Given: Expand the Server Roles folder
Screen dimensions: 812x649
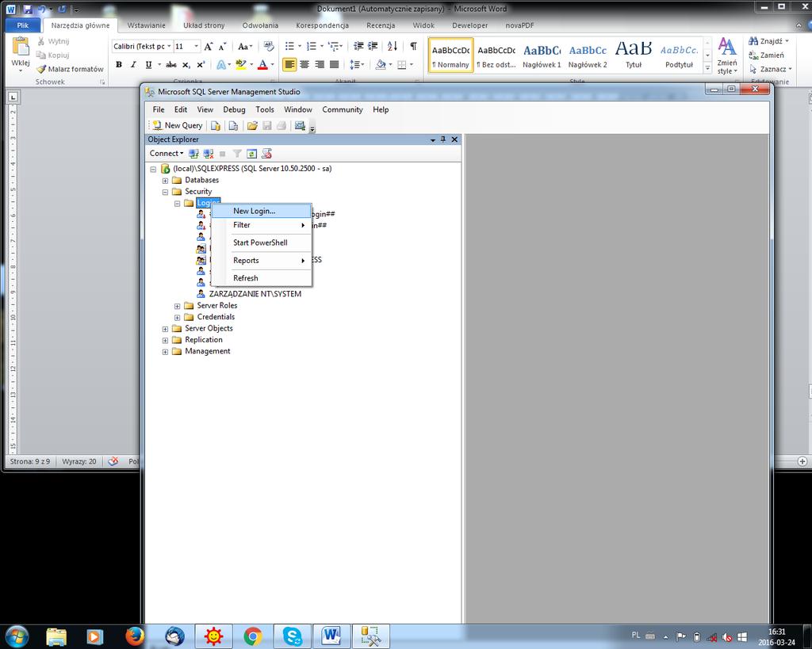Looking at the screenshot, I should [177, 306].
